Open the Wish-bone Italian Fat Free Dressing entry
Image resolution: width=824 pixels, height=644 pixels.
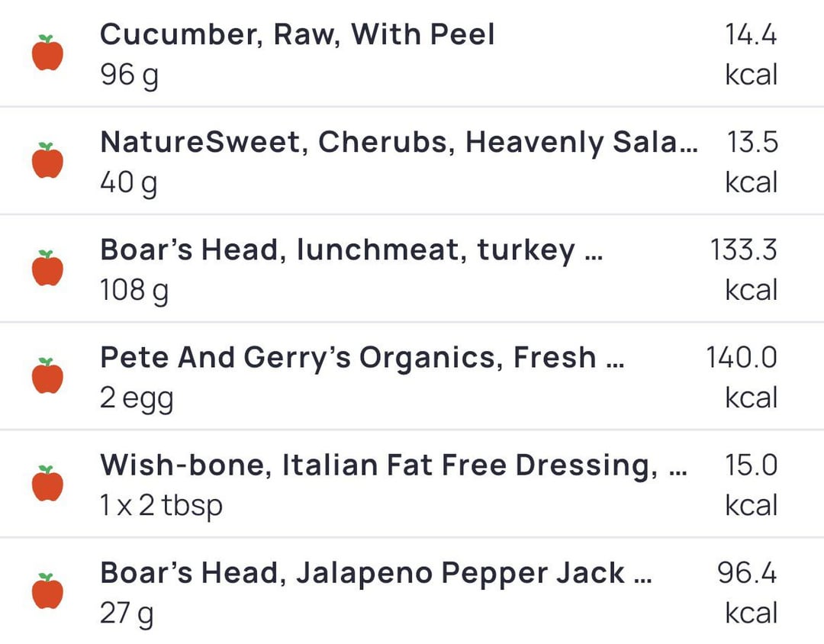[x=412, y=484]
